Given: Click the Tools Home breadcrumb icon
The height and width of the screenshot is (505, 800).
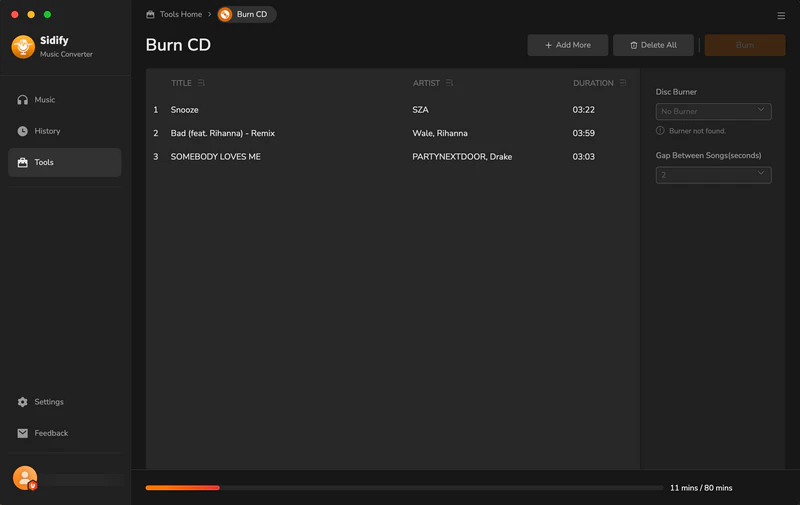Looking at the screenshot, I should click(151, 14).
